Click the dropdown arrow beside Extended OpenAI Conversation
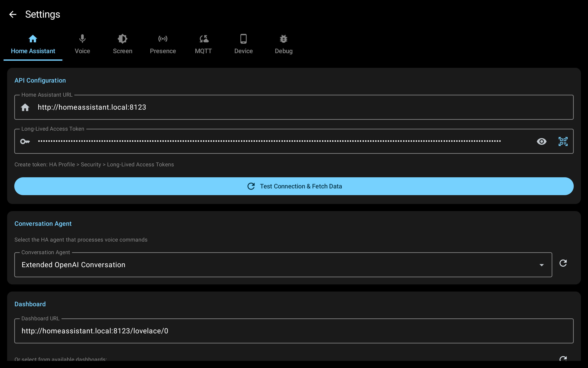Image resolution: width=588 pixels, height=368 pixels. pos(541,265)
